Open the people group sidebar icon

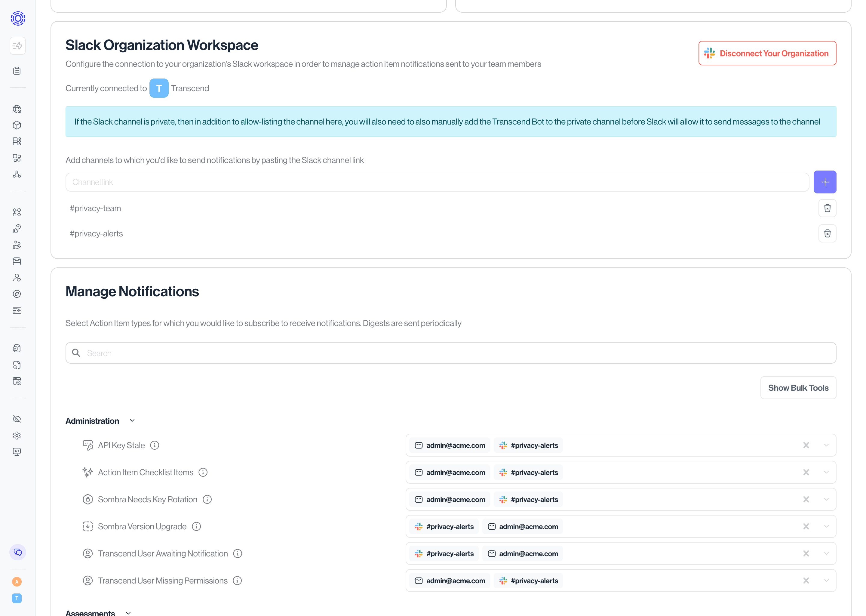coord(17,245)
